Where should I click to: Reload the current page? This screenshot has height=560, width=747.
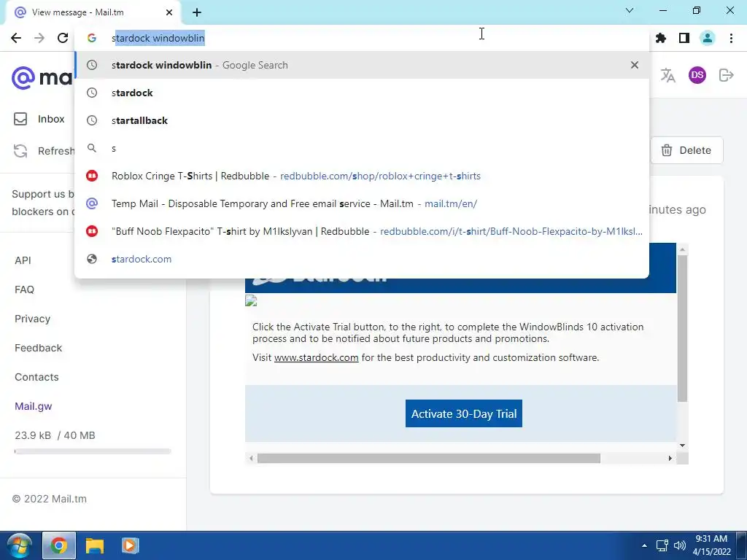pos(63,38)
